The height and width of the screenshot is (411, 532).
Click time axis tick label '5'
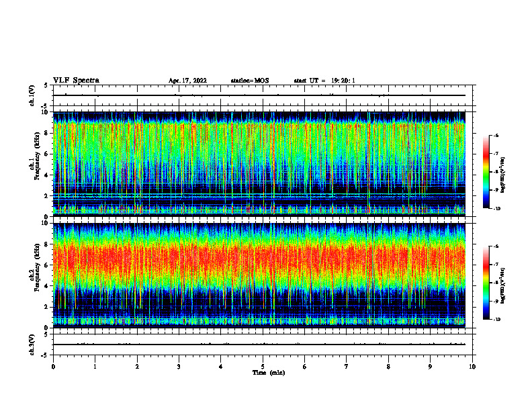pos(263,367)
